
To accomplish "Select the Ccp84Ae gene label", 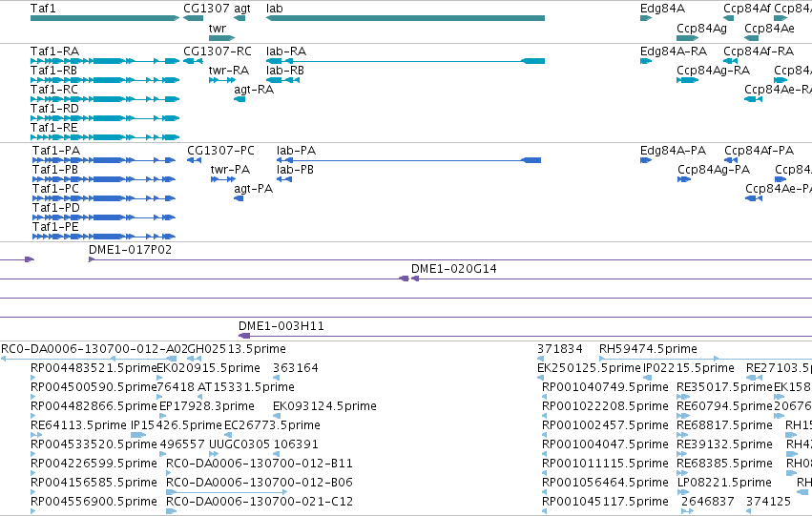I will coord(769,28).
